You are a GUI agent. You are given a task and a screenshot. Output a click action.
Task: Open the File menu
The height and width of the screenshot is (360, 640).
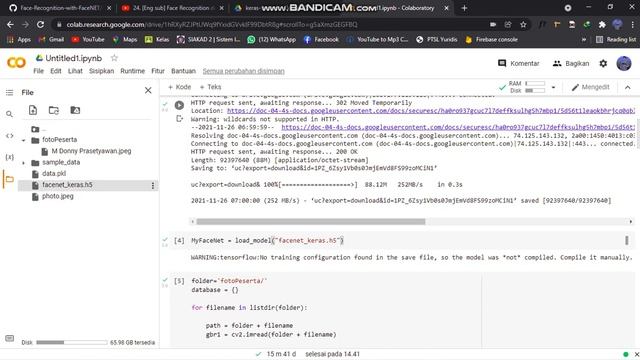click(x=38, y=71)
